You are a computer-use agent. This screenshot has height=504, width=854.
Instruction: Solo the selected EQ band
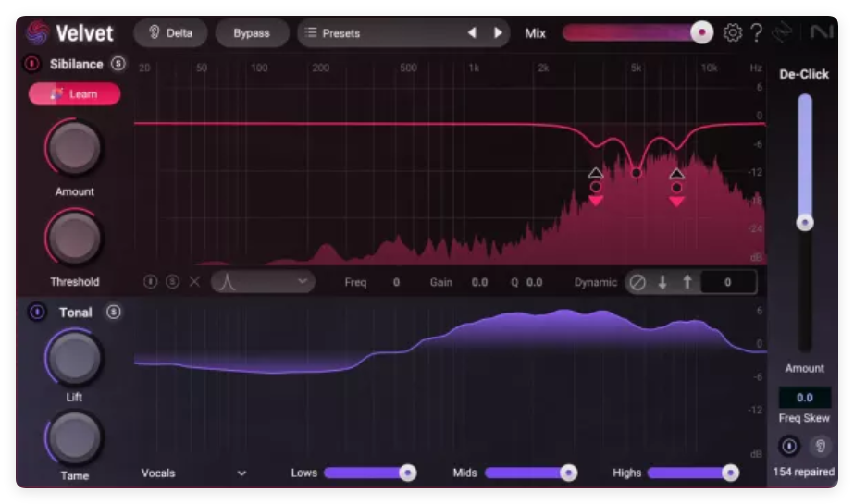(x=172, y=281)
